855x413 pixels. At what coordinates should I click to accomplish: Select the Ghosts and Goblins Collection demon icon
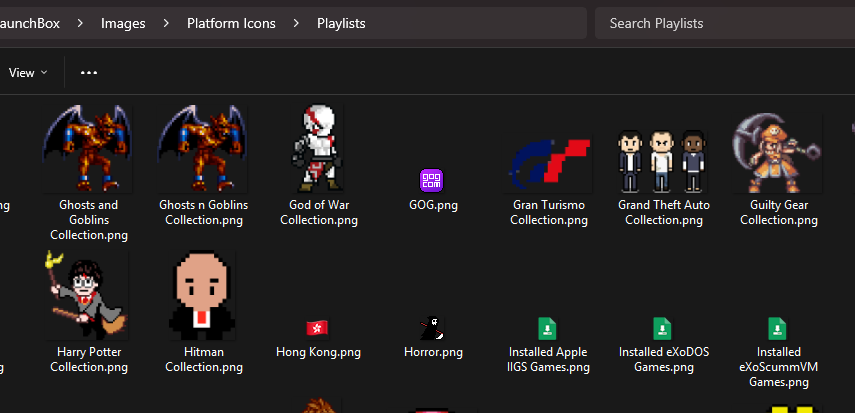[x=88, y=148]
